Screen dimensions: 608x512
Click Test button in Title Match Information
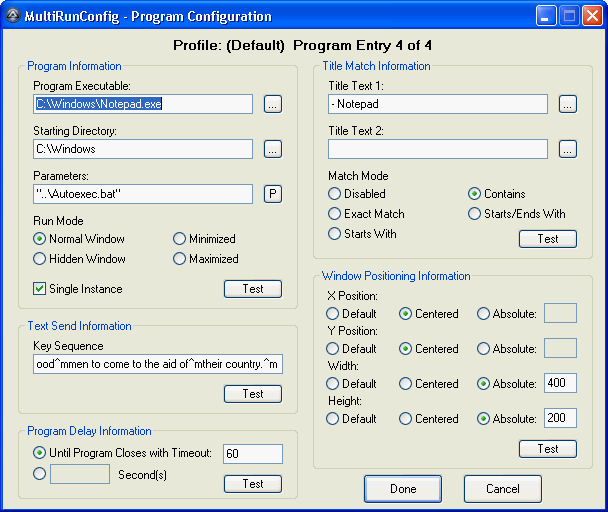tap(548, 239)
